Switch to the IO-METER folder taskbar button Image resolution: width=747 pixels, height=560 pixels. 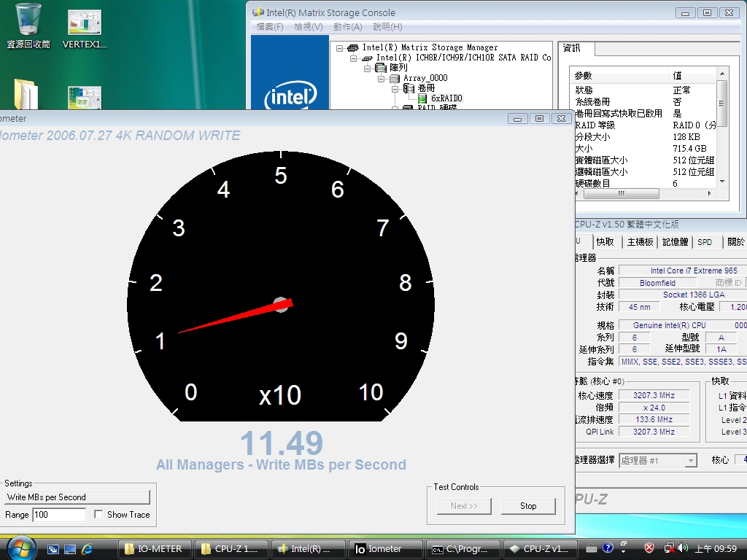(x=155, y=549)
